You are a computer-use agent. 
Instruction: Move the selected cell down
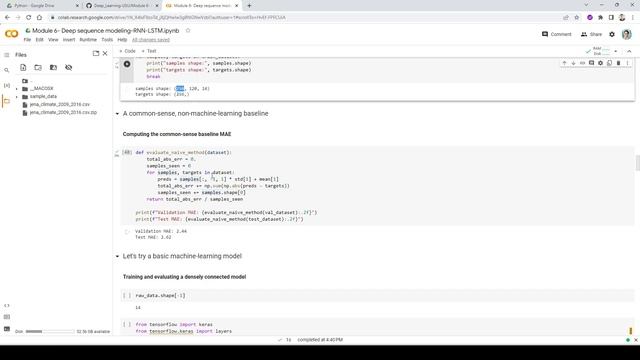click(x=573, y=63)
